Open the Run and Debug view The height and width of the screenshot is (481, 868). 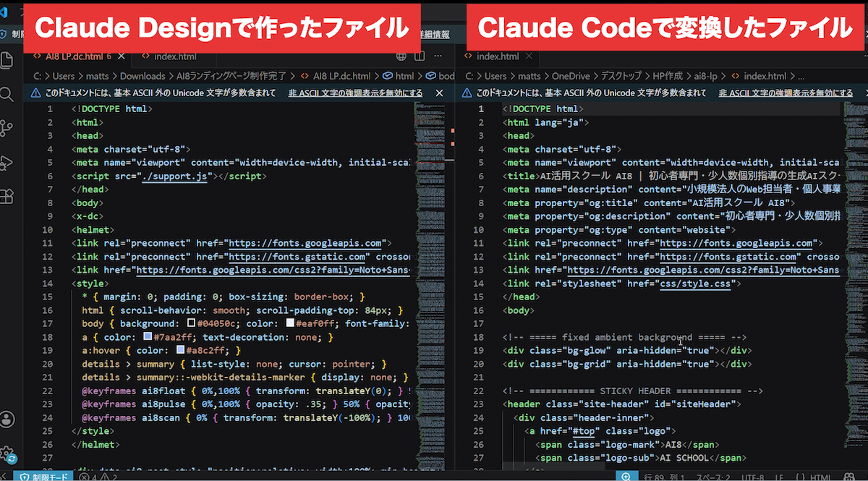point(7,162)
